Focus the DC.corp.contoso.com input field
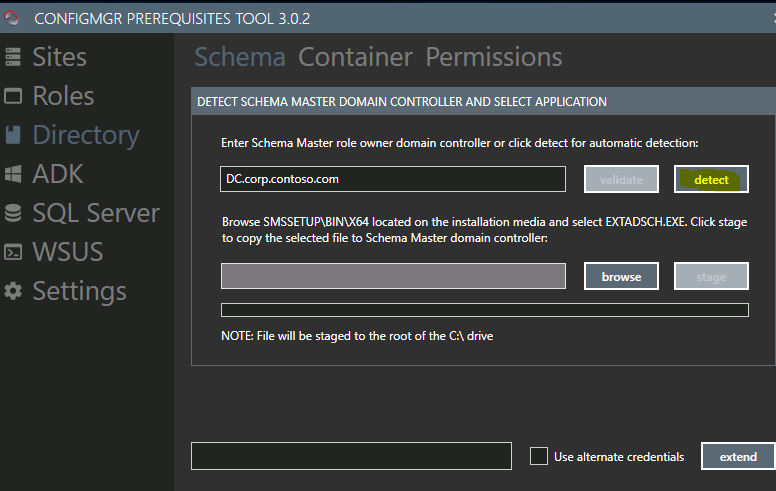 393,179
